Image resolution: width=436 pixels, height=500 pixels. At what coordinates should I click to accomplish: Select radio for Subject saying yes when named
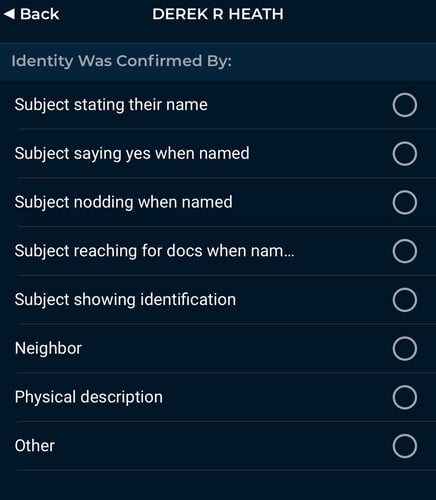[x=405, y=154]
